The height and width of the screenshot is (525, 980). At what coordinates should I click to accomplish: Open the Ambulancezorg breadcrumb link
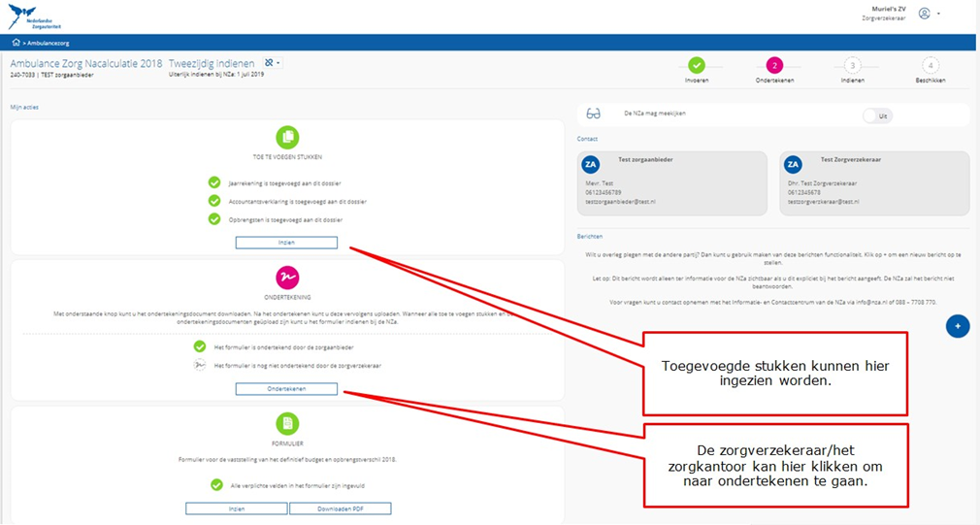pyautogui.click(x=49, y=43)
